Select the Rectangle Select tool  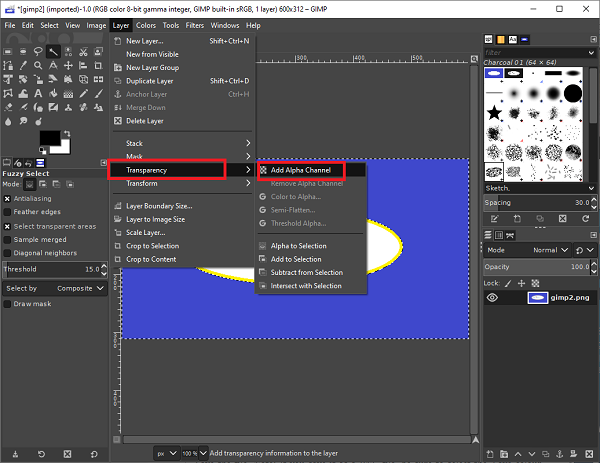[8, 51]
